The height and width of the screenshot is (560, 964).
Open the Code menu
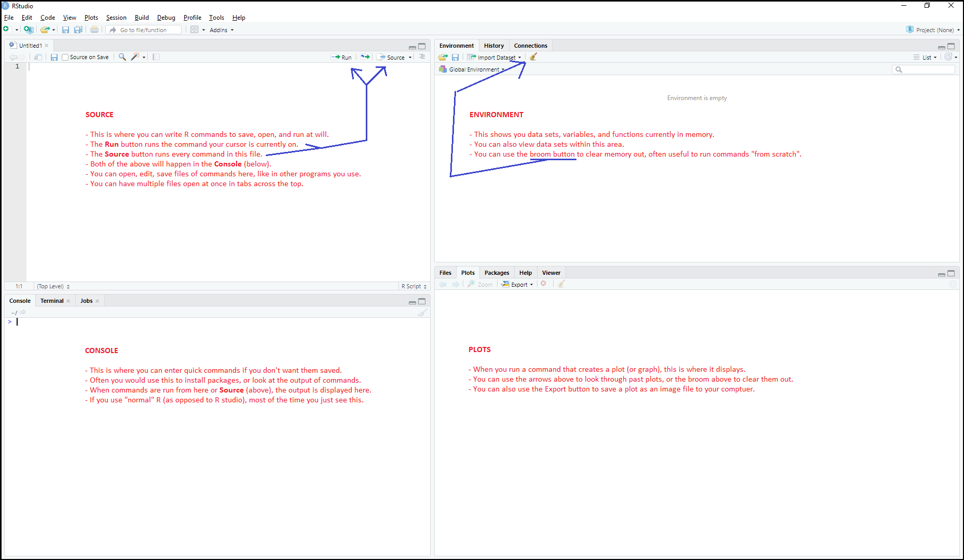(x=48, y=18)
